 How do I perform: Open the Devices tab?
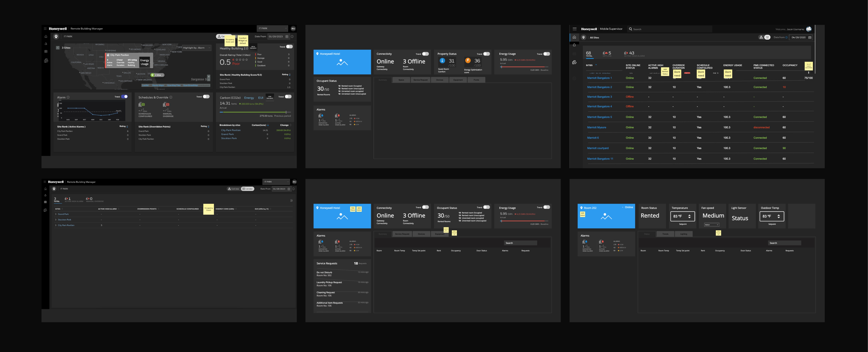[x=439, y=80]
